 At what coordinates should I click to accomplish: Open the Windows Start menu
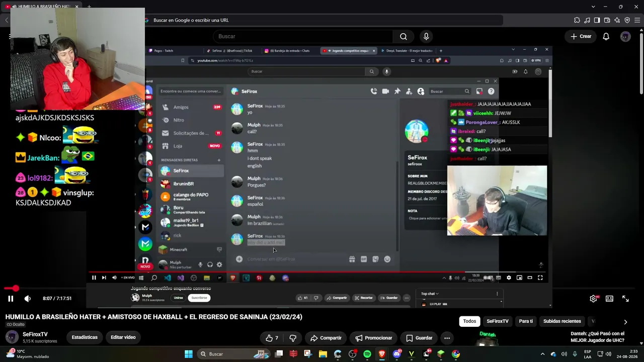[189, 354]
